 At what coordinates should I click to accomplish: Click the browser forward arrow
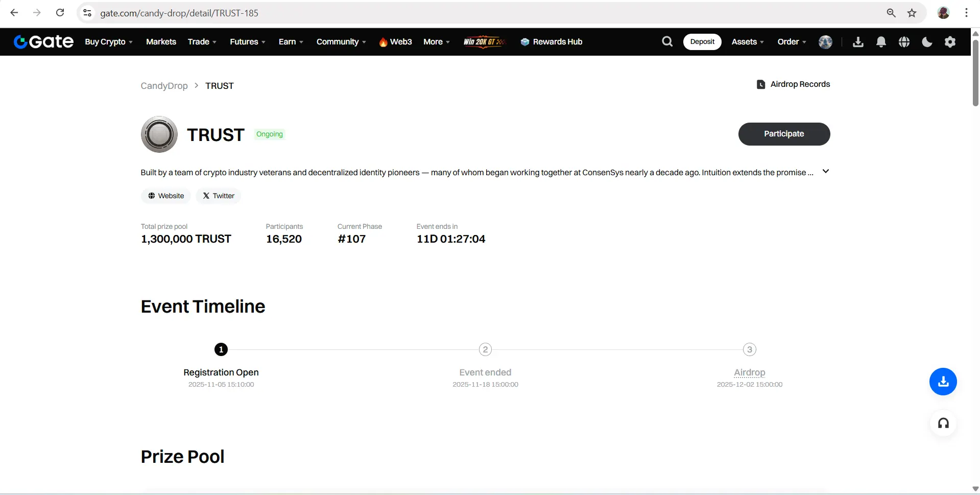tap(37, 13)
